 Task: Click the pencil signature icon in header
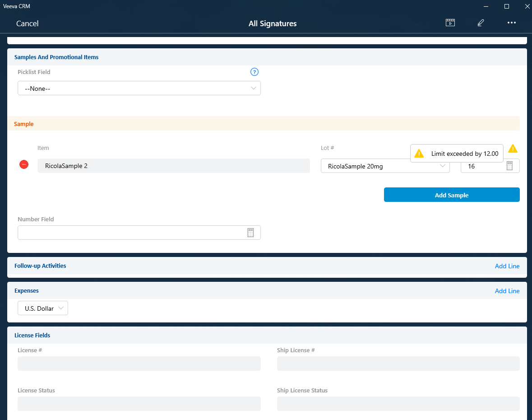(x=481, y=23)
